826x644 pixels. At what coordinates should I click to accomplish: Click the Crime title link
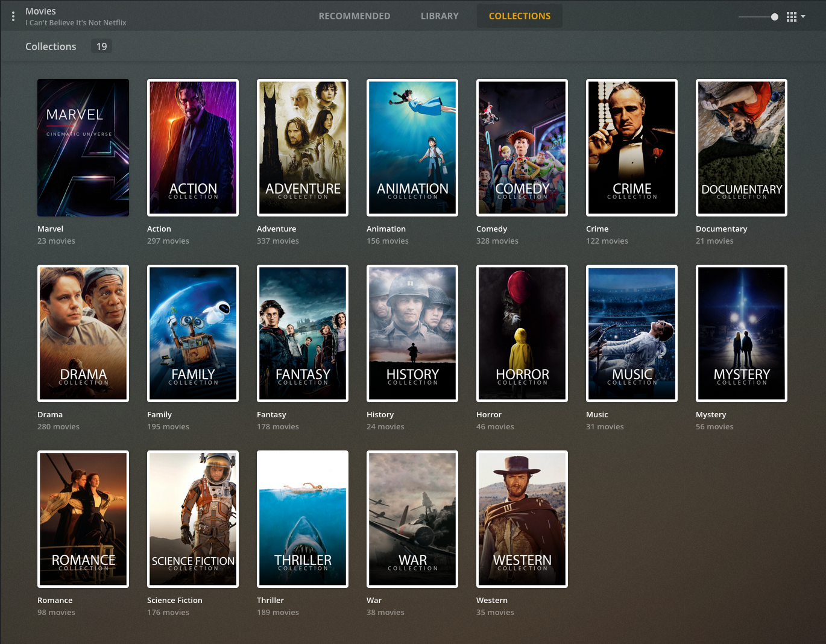pyautogui.click(x=597, y=229)
